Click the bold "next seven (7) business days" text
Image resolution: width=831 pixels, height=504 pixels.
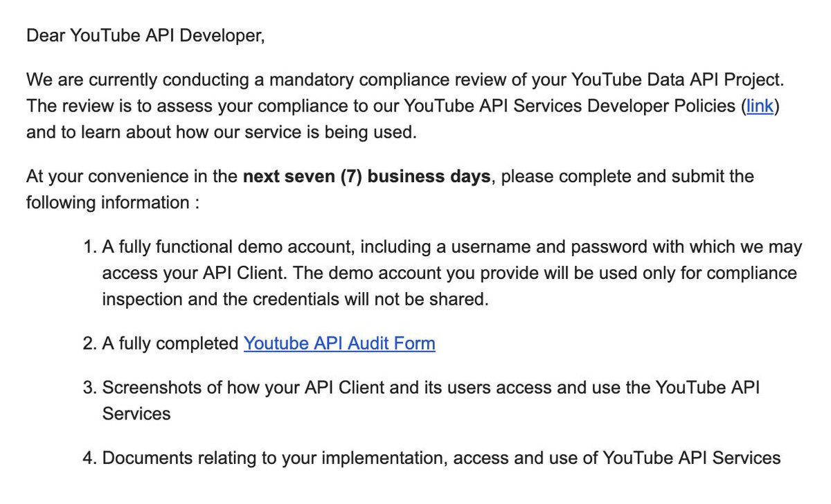(366, 177)
